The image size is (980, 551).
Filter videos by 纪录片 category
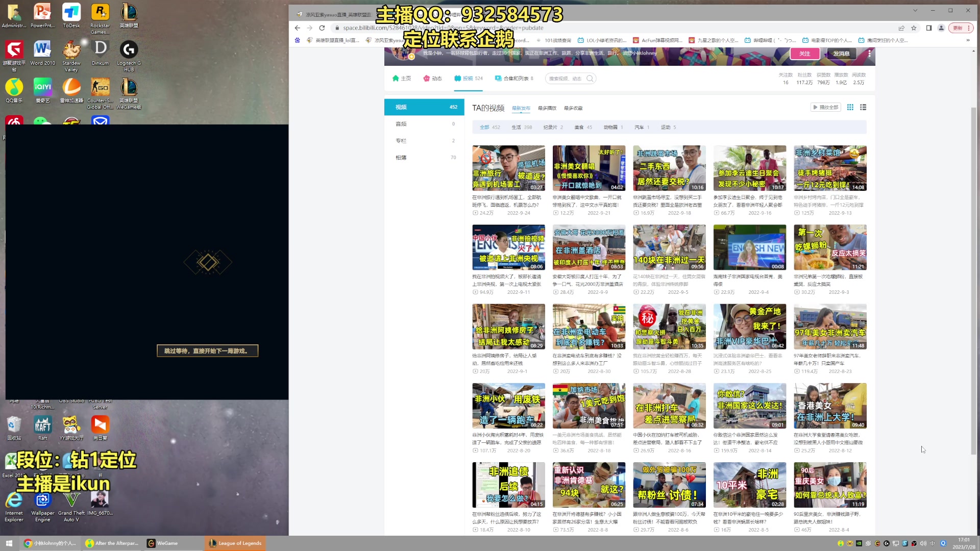(x=553, y=128)
